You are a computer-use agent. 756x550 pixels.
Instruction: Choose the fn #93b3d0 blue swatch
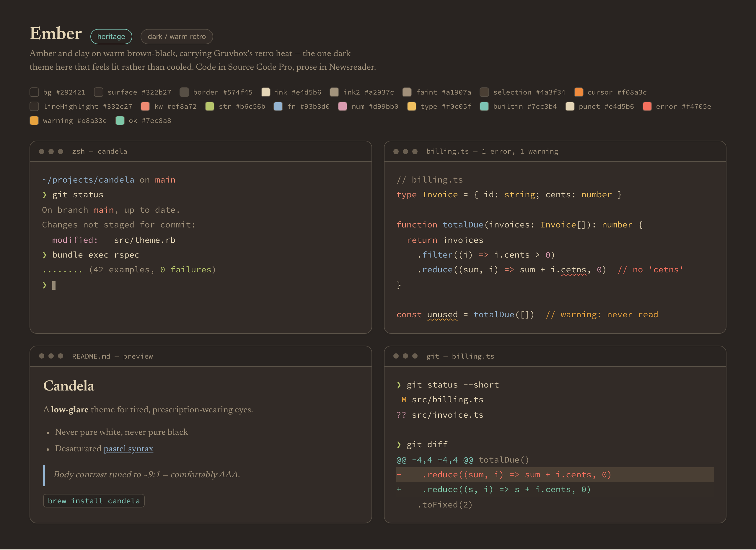pyautogui.click(x=278, y=106)
